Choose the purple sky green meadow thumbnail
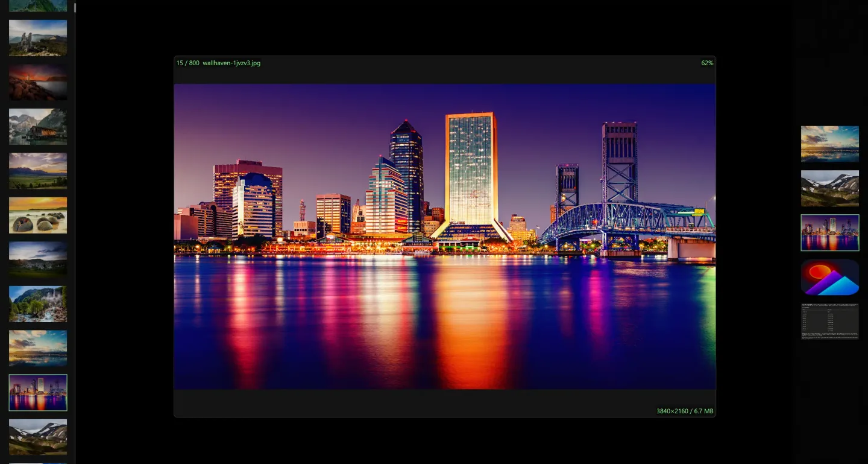The width and height of the screenshot is (868, 464). point(38,171)
